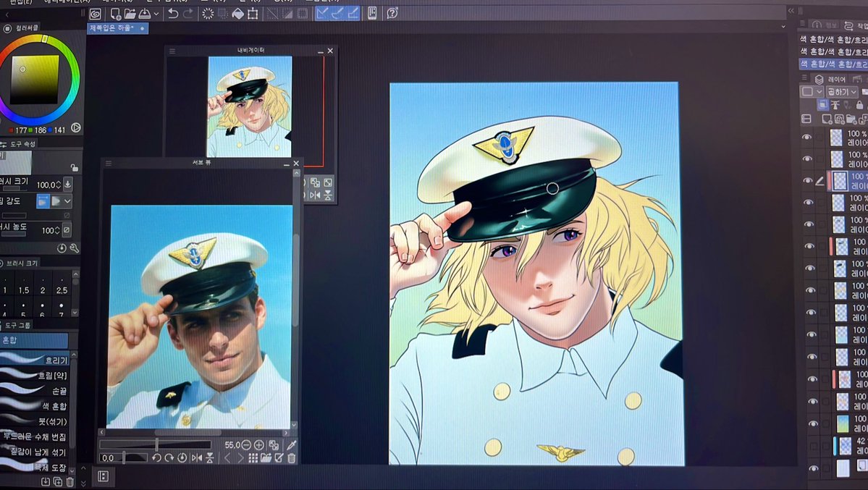Viewport: 868px width, 490px height.
Task: Toggle Clip to layer below icon
Action: click(x=823, y=105)
